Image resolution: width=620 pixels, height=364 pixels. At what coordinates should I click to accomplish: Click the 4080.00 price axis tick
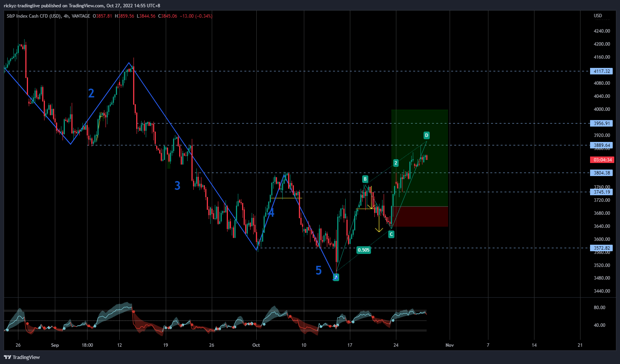point(602,83)
